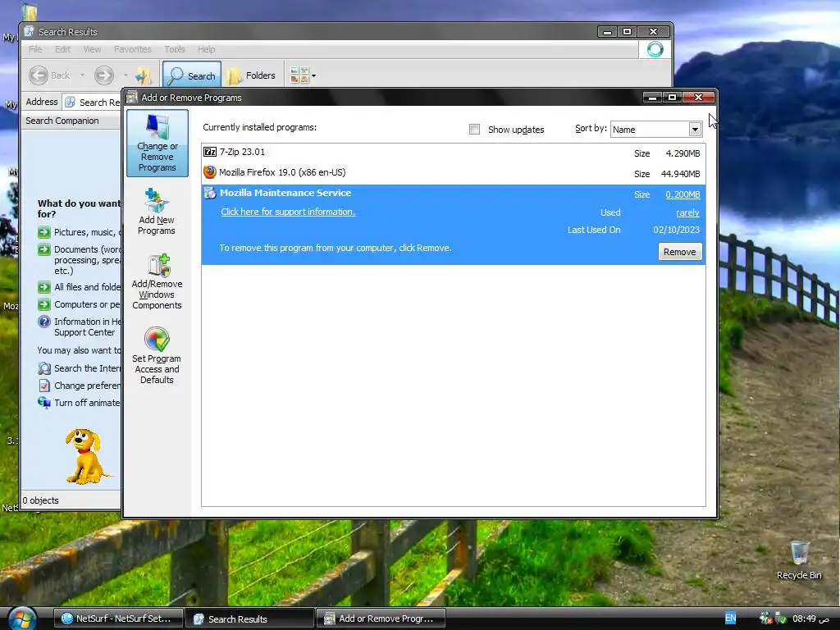Click Forward arrow in Search Results toolbar
Image resolution: width=840 pixels, height=630 pixels.
coord(104,75)
